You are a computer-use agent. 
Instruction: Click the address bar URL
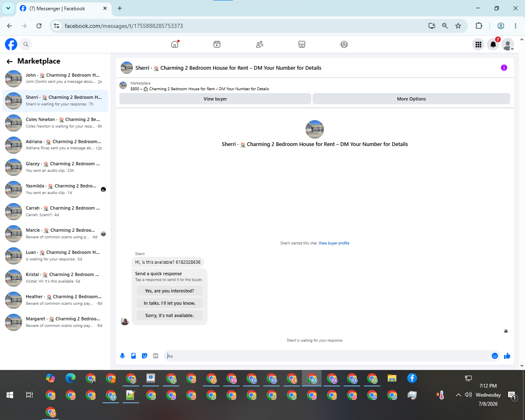[x=124, y=26]
